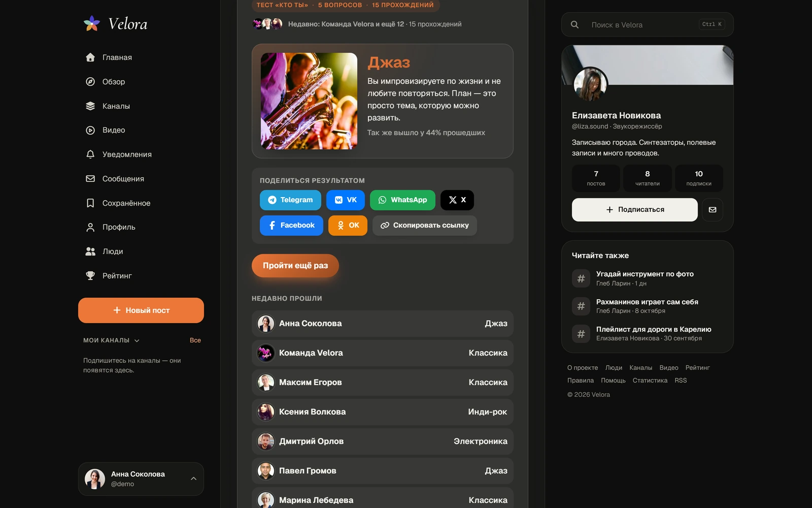Open Сообщения via the envelope icon

click(90, 179)
